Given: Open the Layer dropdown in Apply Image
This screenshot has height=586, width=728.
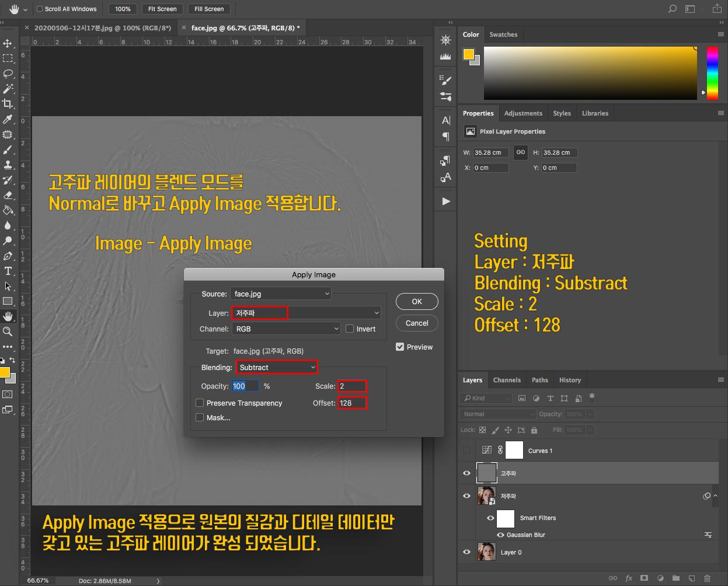Looking at the screenshot, I should click(x=306, y=313).
